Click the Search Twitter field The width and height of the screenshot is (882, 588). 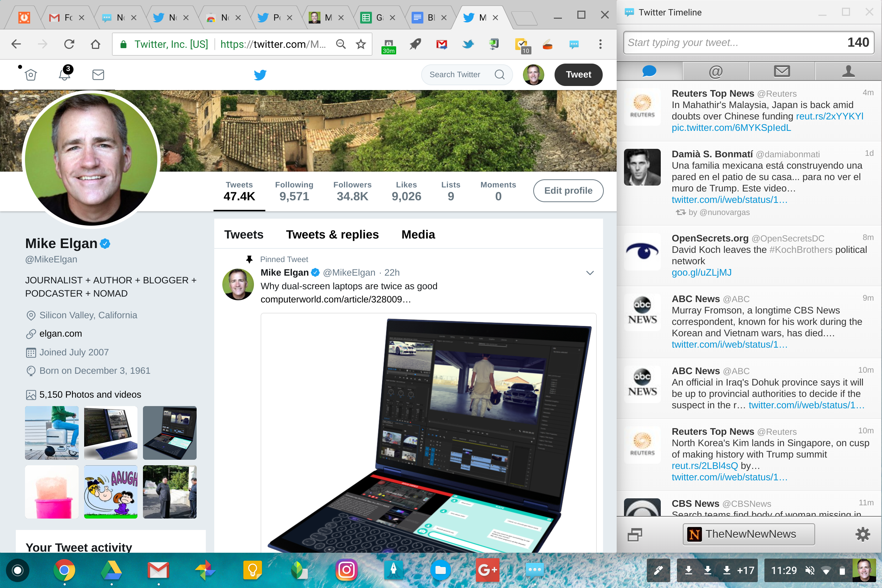(466, 75)
